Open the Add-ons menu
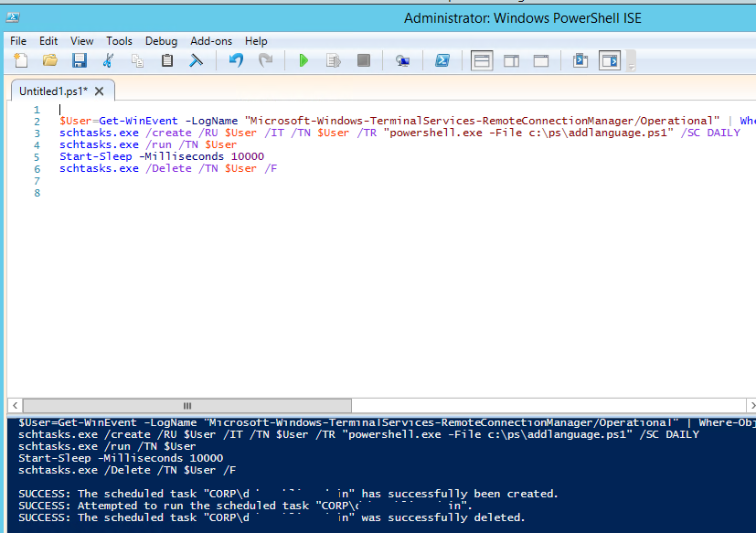Viewport: 756px width, 533px height. coord(211,41)
